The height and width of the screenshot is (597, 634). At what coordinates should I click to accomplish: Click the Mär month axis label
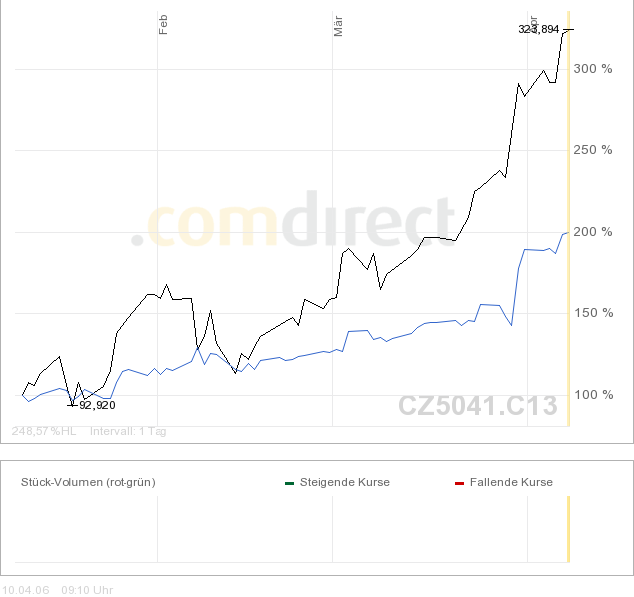[x=338, y=27]
